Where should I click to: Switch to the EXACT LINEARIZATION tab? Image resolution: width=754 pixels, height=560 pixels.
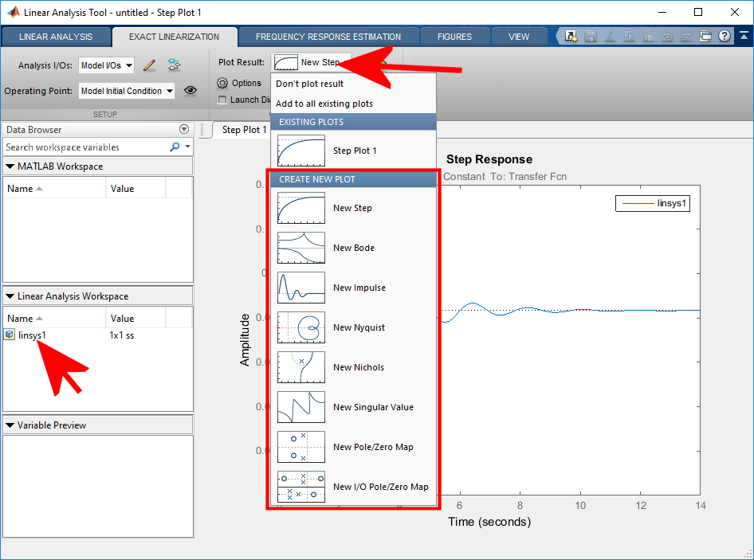[174, 37]
